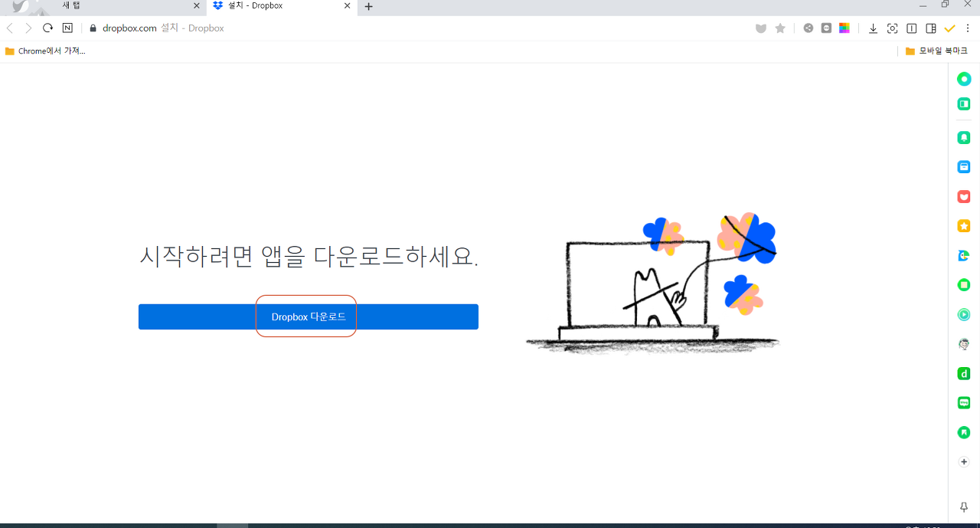Click the cartoon face sidebar icon
Screen dimensions: 980x528
click(964, 344)
